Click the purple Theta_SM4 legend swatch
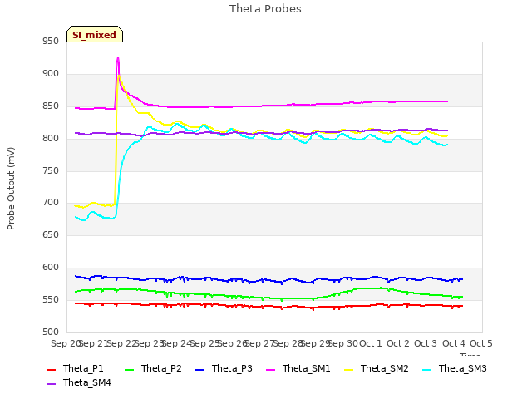Image resolution: width=532 pixels, height=399 pixels. click(51, 384)
